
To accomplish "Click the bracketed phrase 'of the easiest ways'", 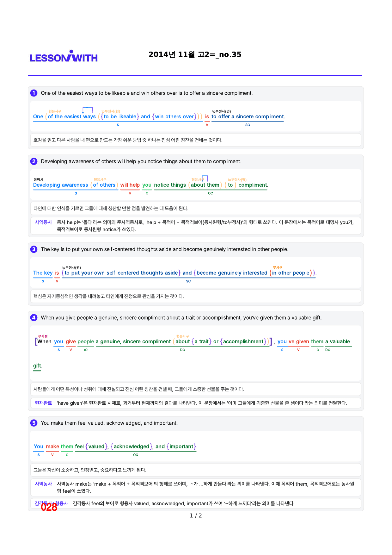I will click(x=72, y=116).
